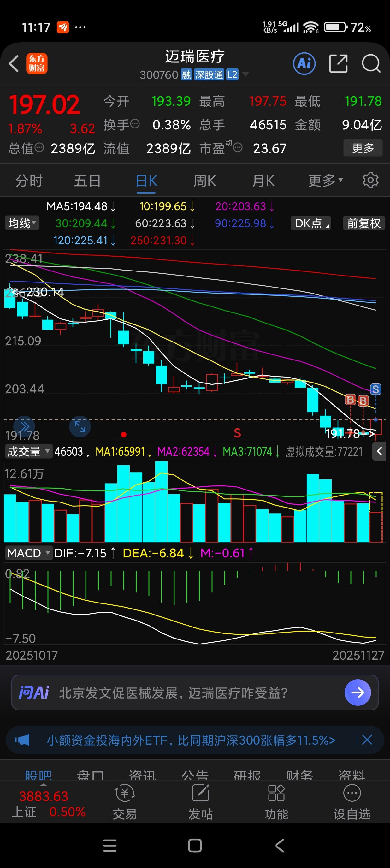This screenshot has width=390, height=868.
Task: Open the 公告 announcements tab
Action: [195, 776]
